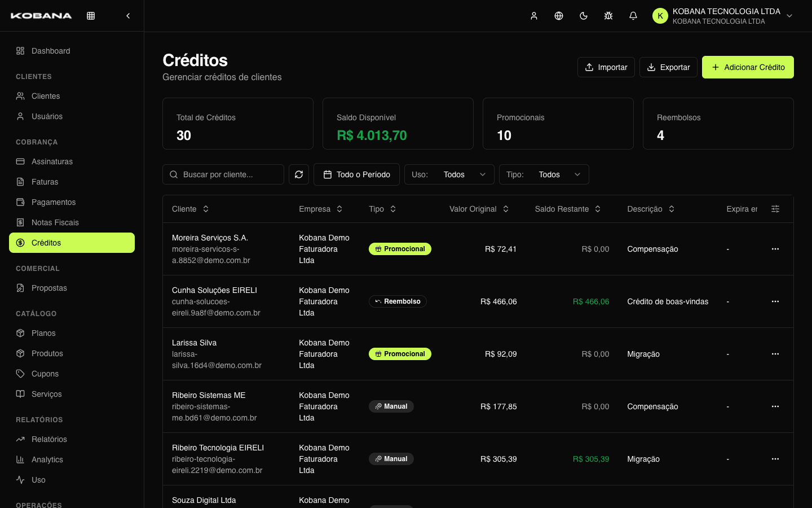The width and height of the screenshot is (812, 508).
Task: Click the Manual badge in Ribeiro Sistemas ME row
Action: click(x=391, y=406)
